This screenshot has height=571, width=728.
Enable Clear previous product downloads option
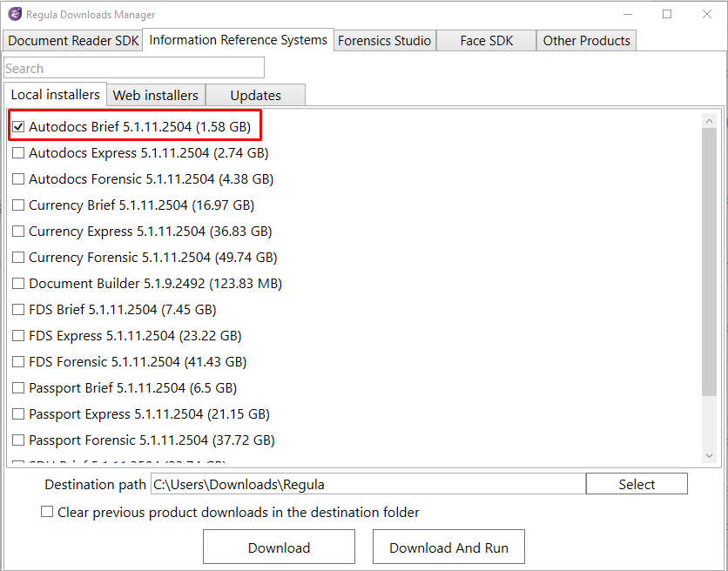pos(47,512)
